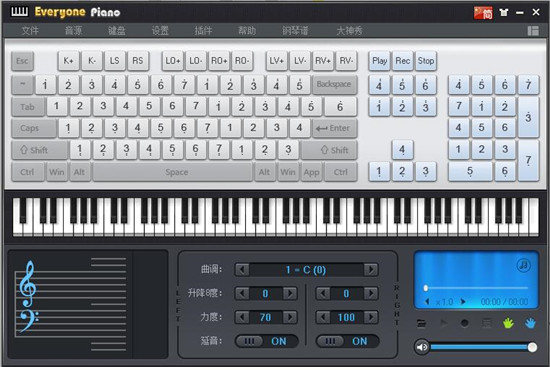Click the red language flag icon
Screen dimensions: 550x367
(x=483, y=13)
